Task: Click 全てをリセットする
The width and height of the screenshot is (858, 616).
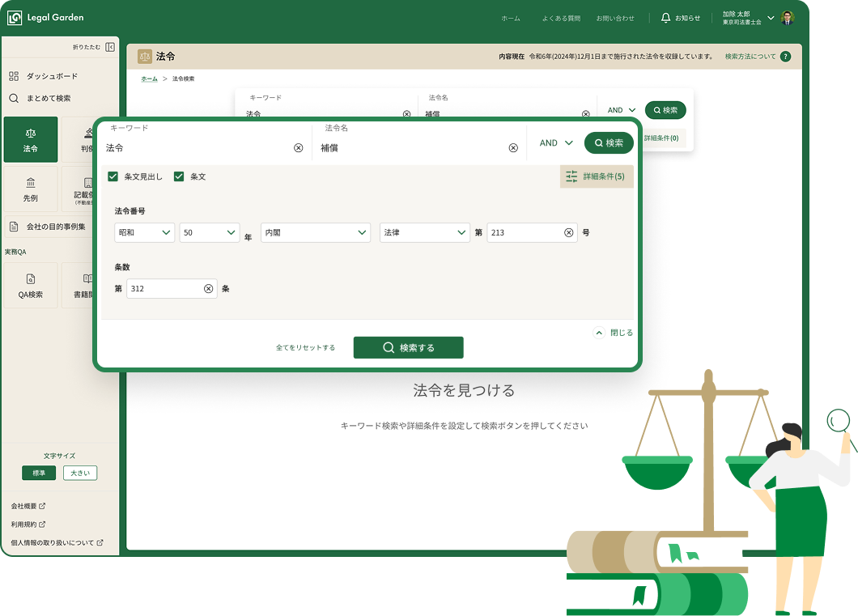Action: click(x=305, y=347)
